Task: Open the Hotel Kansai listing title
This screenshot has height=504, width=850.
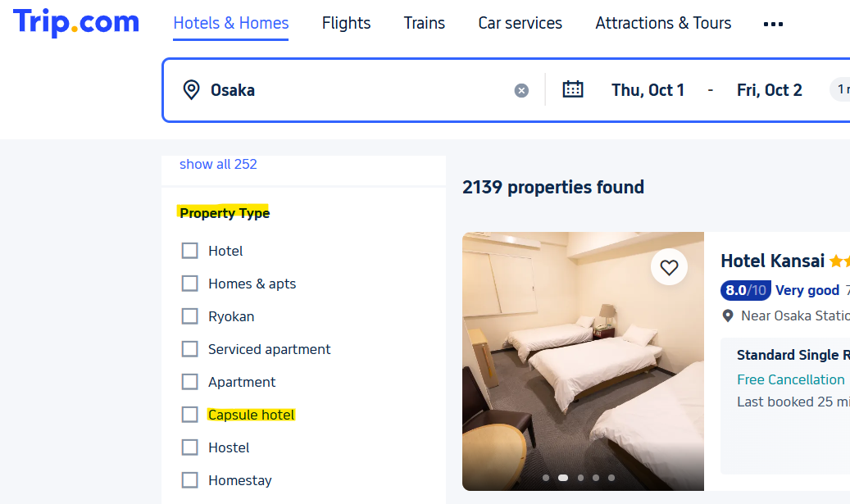Action: tap(772, 261)
